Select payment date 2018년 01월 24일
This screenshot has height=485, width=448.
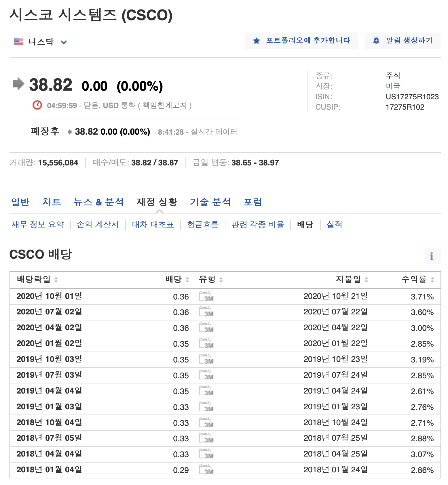pyautogui.click(x=335, y=470)
